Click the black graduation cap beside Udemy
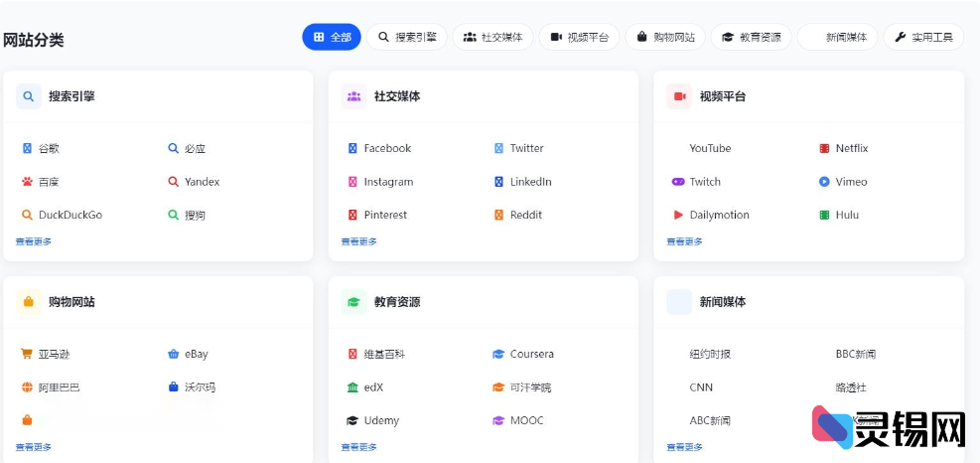 pyautogui.click(x=352, y=420)
